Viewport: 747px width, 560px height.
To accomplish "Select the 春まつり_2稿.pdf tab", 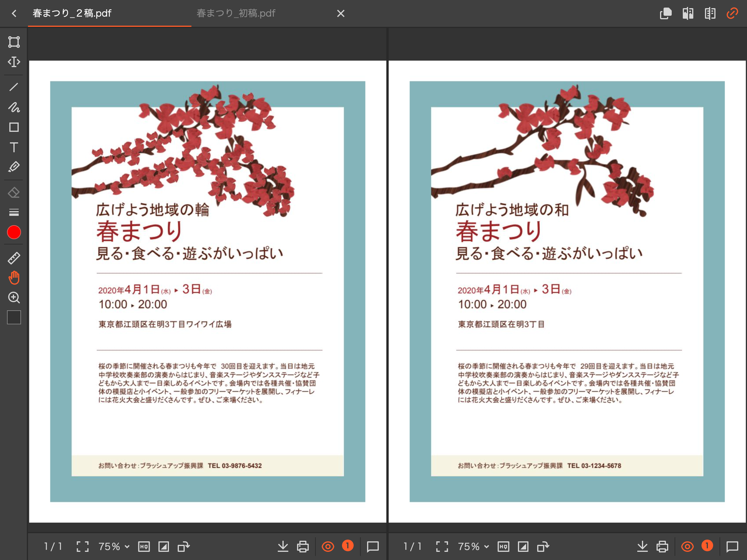I will click(x=71, y=13).
